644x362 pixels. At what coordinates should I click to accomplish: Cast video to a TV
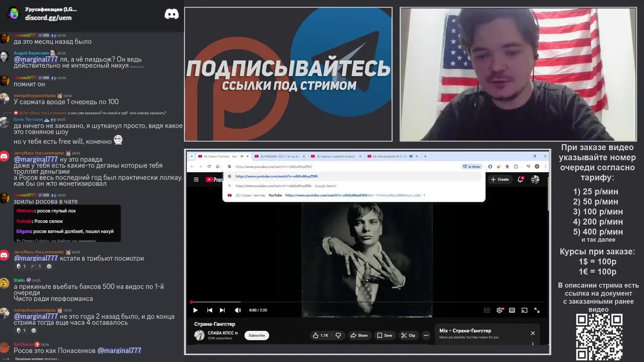pos(524,310)
